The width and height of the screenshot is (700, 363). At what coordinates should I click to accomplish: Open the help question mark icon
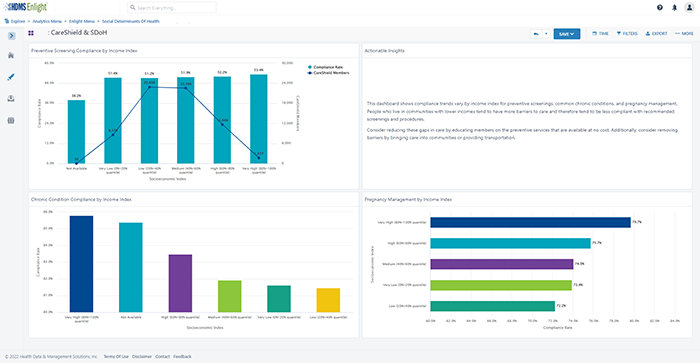point(659,8)
